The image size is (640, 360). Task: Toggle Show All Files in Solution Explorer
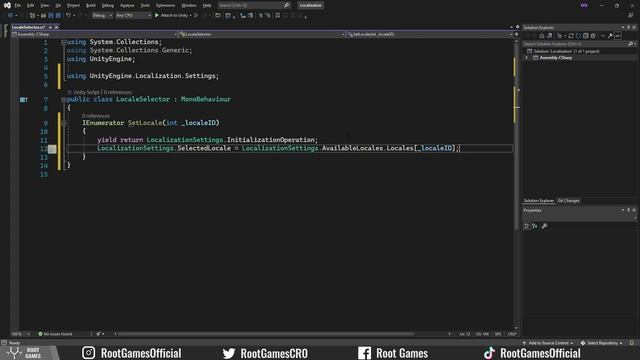click(x=593, y=36)
